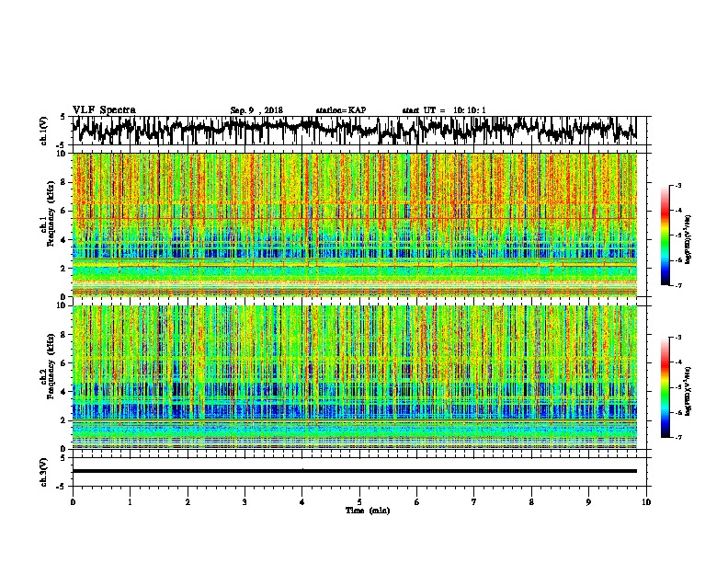Click the "ch.1(V)" axis label
The image size is (728, 563).
[44, 131]
